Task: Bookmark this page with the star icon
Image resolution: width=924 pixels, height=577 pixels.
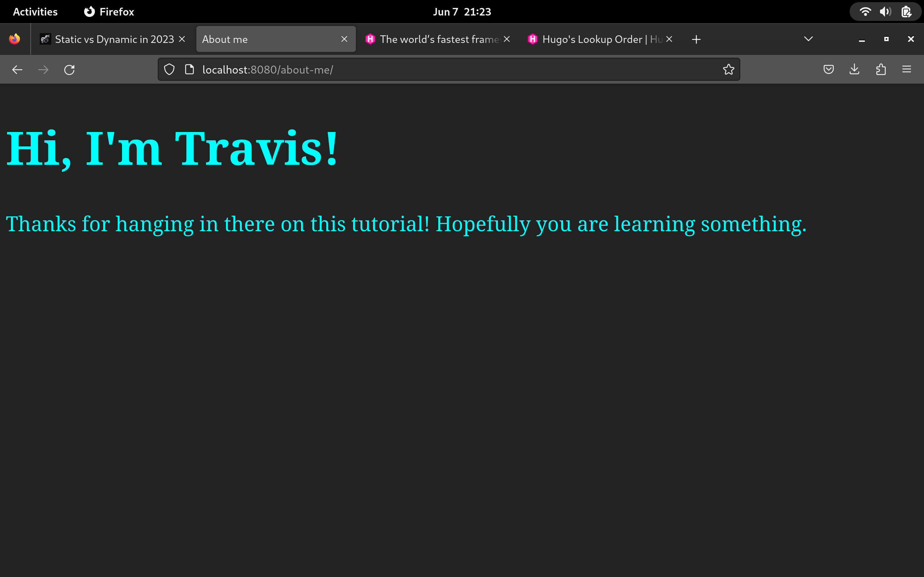Action: click(728, 69)
